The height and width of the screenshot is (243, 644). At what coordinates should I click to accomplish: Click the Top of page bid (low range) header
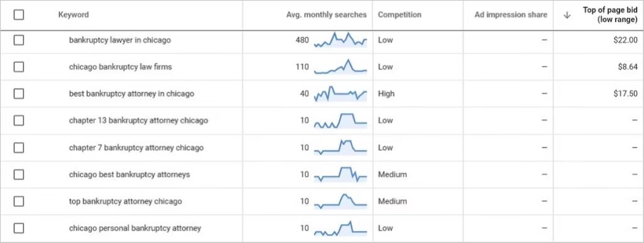[610, 14]
